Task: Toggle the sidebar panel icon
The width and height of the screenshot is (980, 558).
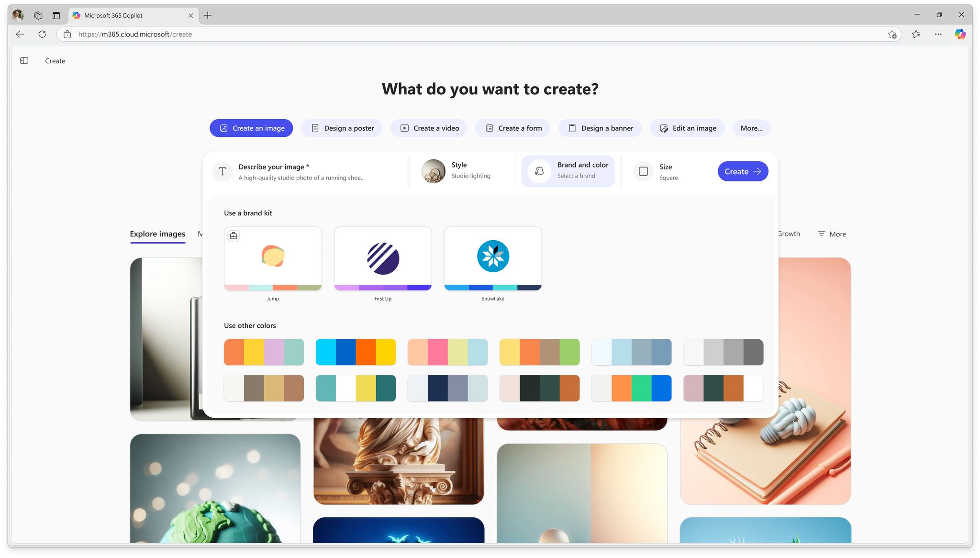Action: [x=24, y=61]
